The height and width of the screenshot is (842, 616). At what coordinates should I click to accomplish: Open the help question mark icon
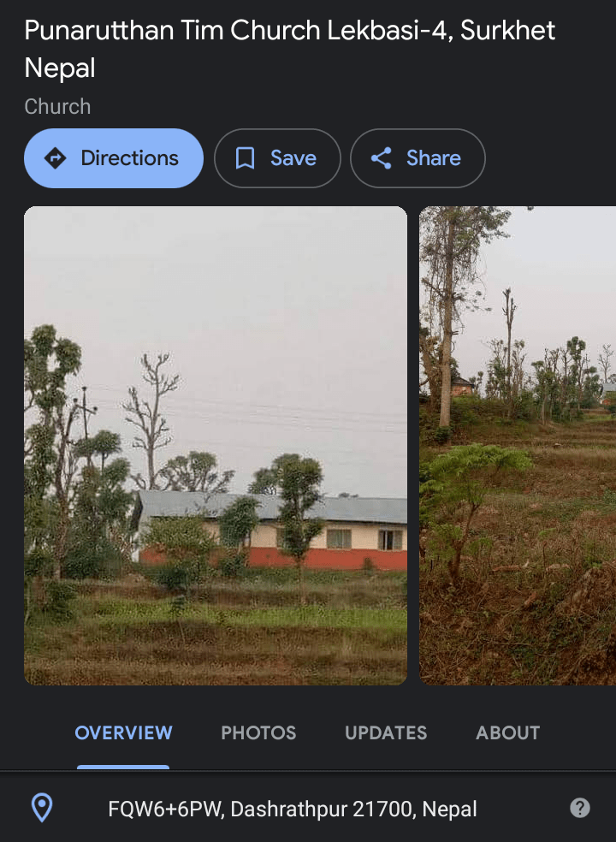pyautogui.click(x=580, y=808)
